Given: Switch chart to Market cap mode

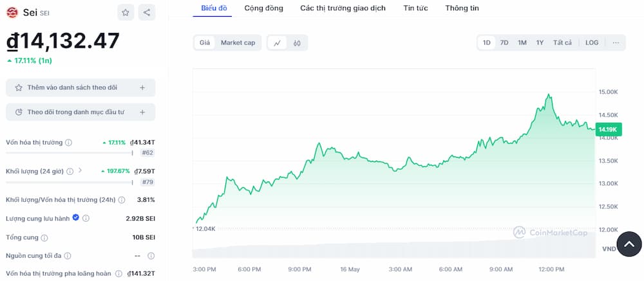Looking at the screenshot, I should point(238,43).
